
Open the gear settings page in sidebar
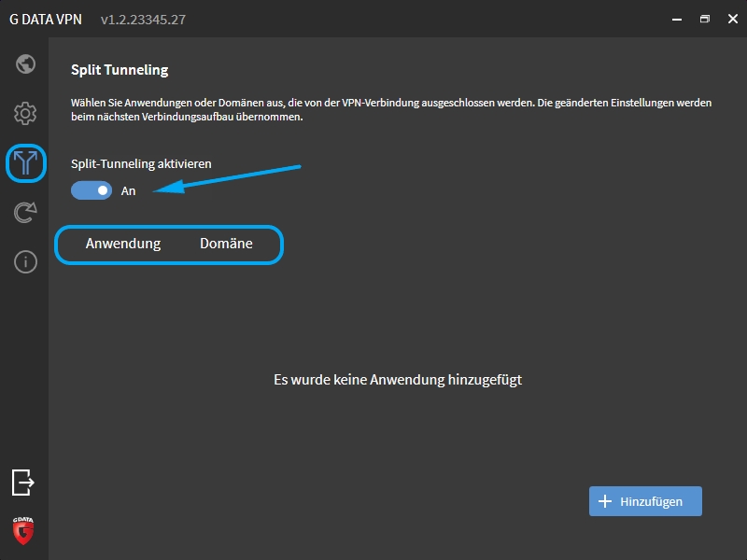(x=25, y=113)
